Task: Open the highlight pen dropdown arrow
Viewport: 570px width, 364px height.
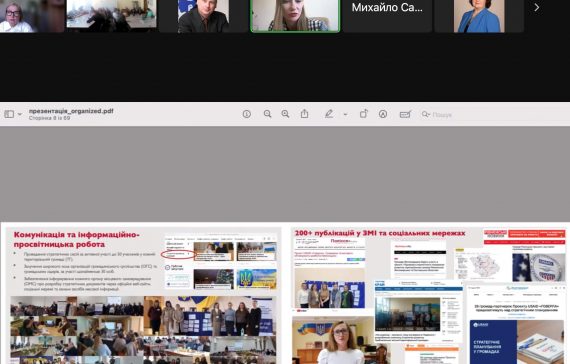Action: click(x=345, y=114)
